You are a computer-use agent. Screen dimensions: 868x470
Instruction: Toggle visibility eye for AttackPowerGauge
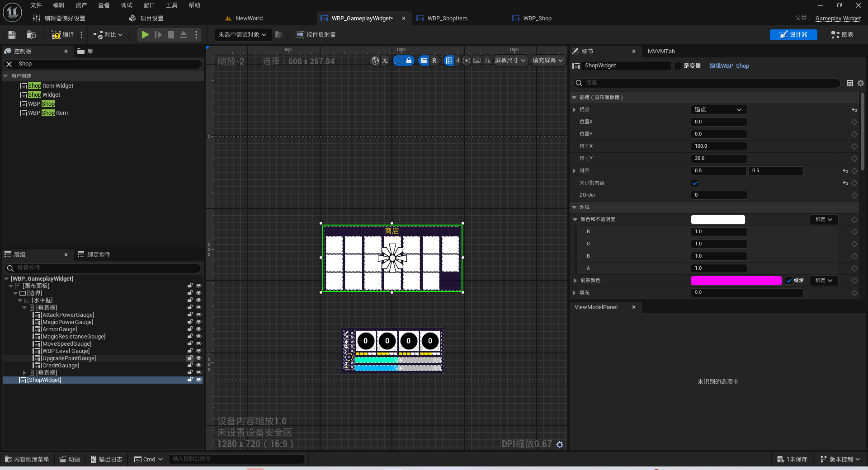(x=198, y=315)
